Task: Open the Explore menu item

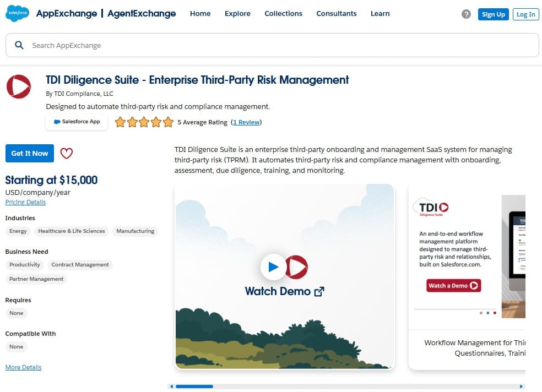Action: [237, 13]
